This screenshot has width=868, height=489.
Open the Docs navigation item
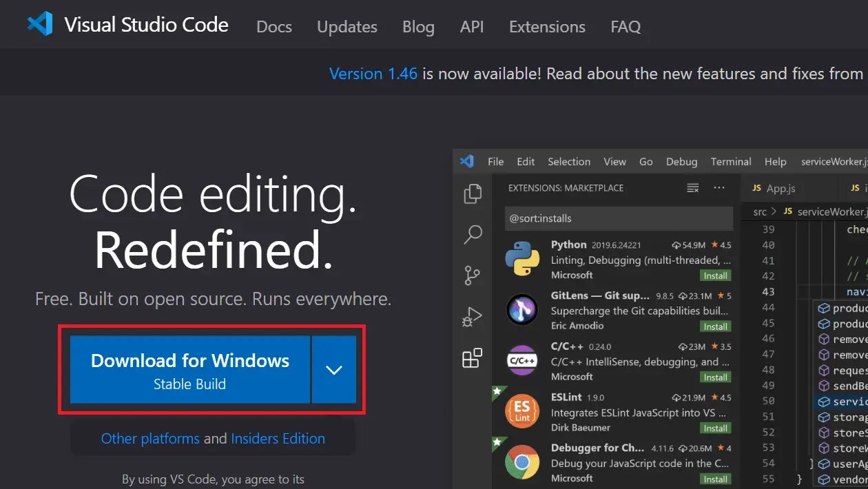click(x=274, y=27)
